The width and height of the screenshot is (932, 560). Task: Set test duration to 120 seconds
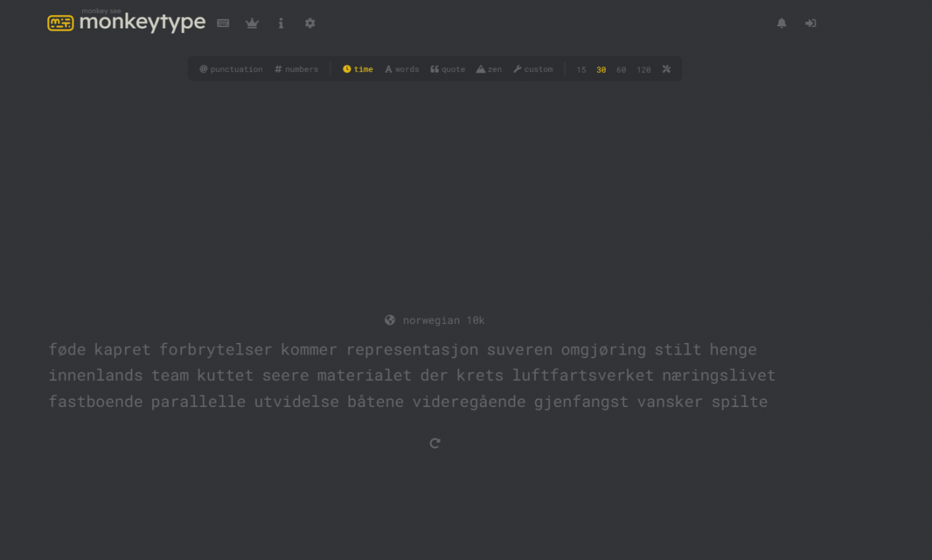(644, 68)
